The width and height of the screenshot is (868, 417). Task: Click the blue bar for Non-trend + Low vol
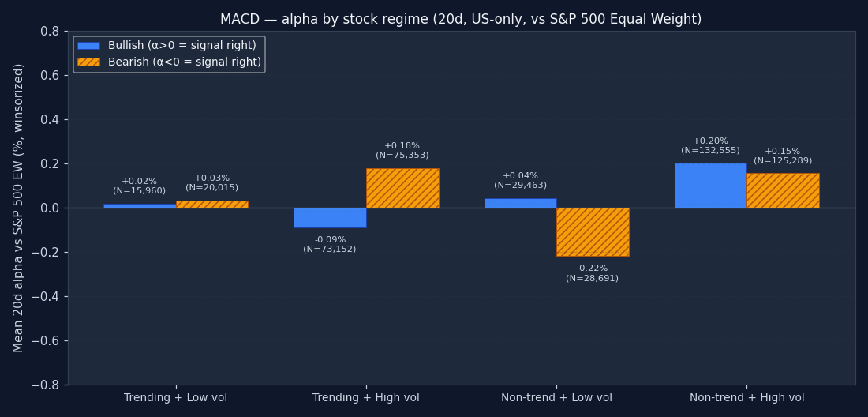pyautogui.click(x=520, y=203)
